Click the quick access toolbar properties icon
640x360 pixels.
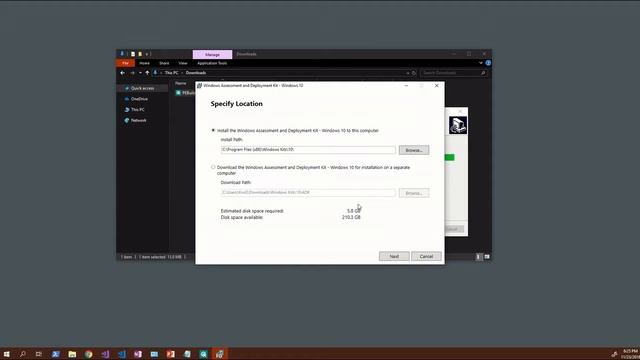pyautogui.click(x=133, y=54)
